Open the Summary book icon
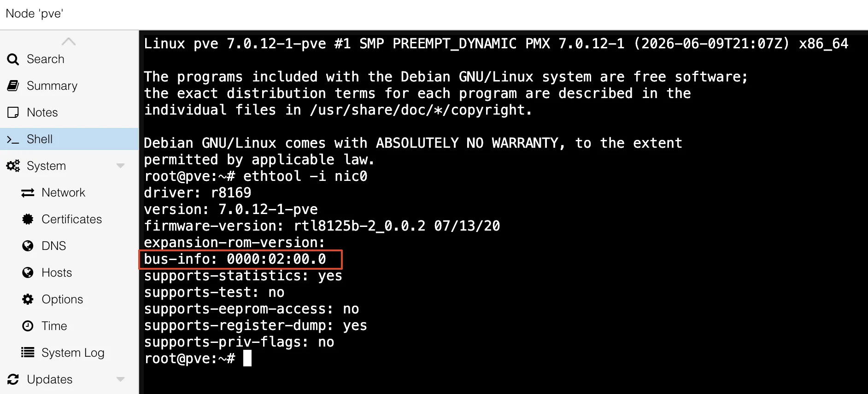The height and width of the screenshot is (394, 868). click(x=13, y=86)
